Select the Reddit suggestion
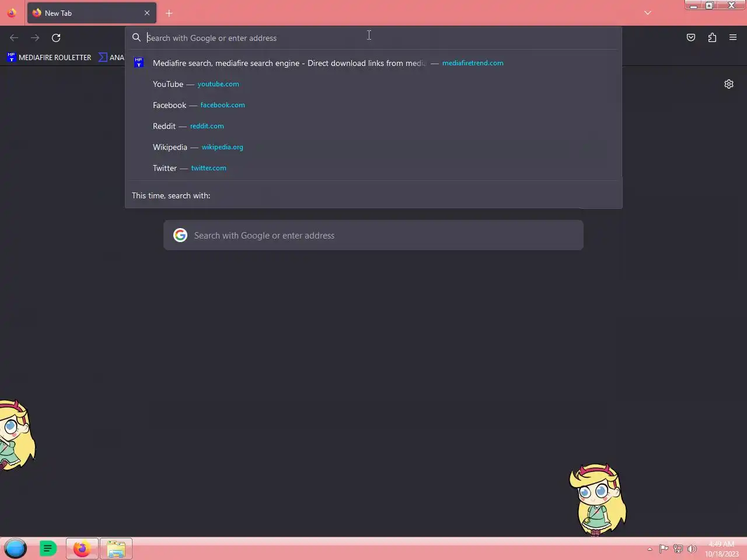This screenshot has width=747, height=560. pos(373,126)
